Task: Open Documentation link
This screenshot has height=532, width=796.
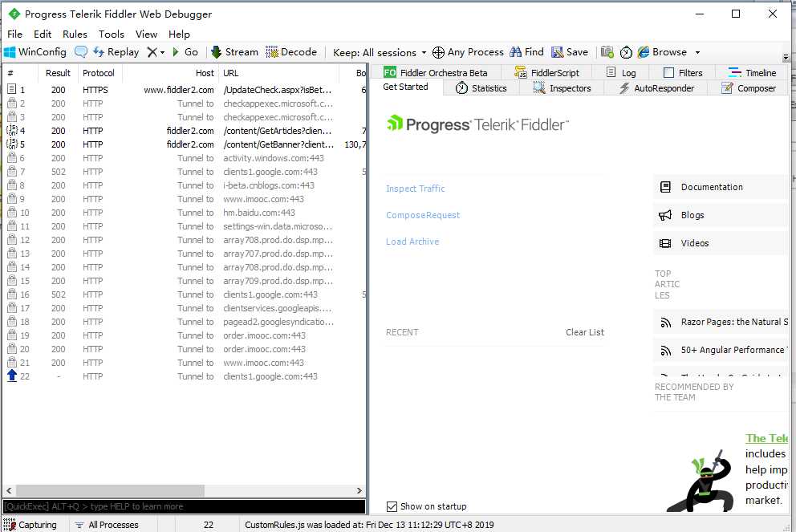Action: (x=721, y=187)
